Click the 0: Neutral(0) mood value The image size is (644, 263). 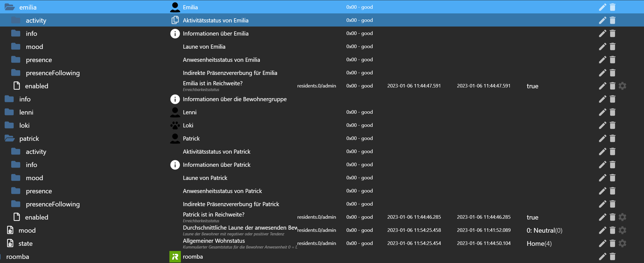(544, 230)
